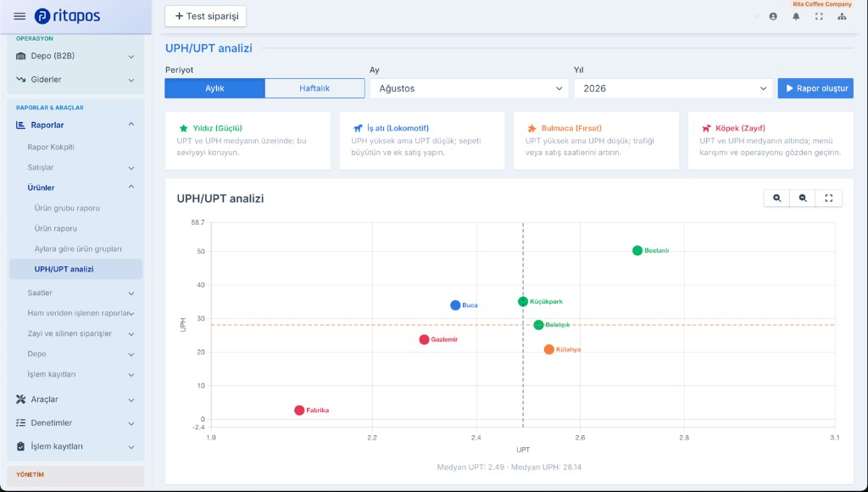Select UPH/UPT analizi in sidebar
Image resolution: width=868 pixels, height=492 pixels.
tap(75, 269)
